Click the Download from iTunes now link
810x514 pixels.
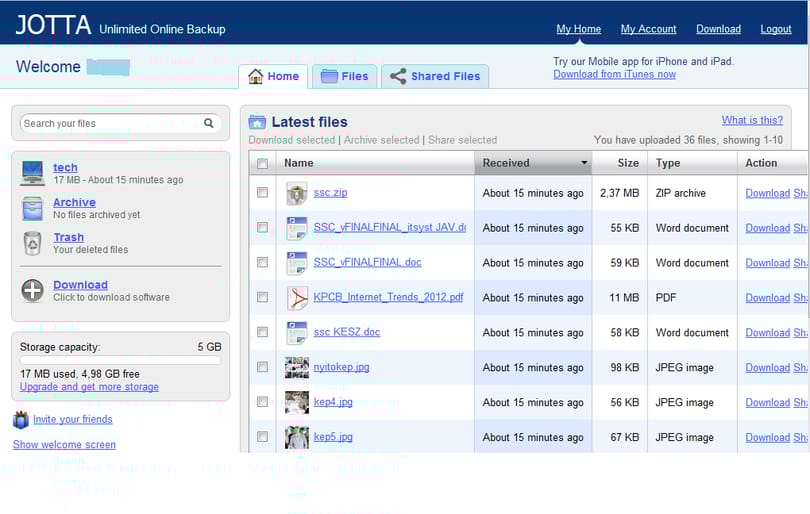tap(614, 74)
